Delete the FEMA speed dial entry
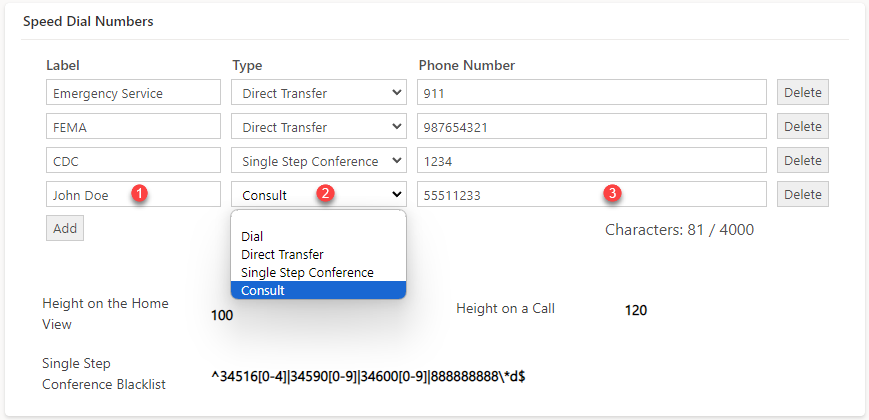Viewport: 869px width, 420px height. point(802,126)
